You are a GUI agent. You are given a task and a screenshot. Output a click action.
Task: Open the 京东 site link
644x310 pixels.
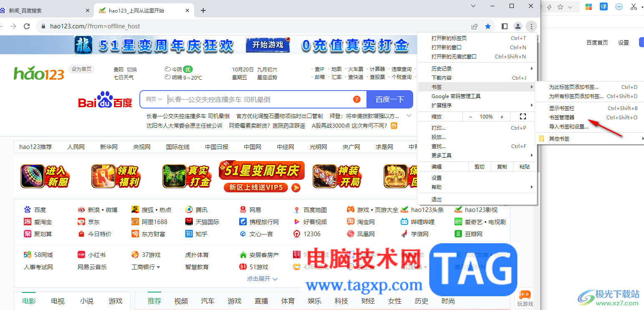(89, 222)
